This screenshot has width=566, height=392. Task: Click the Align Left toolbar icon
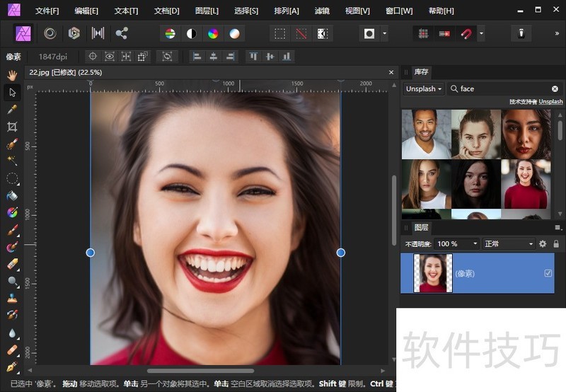(197, 57)
